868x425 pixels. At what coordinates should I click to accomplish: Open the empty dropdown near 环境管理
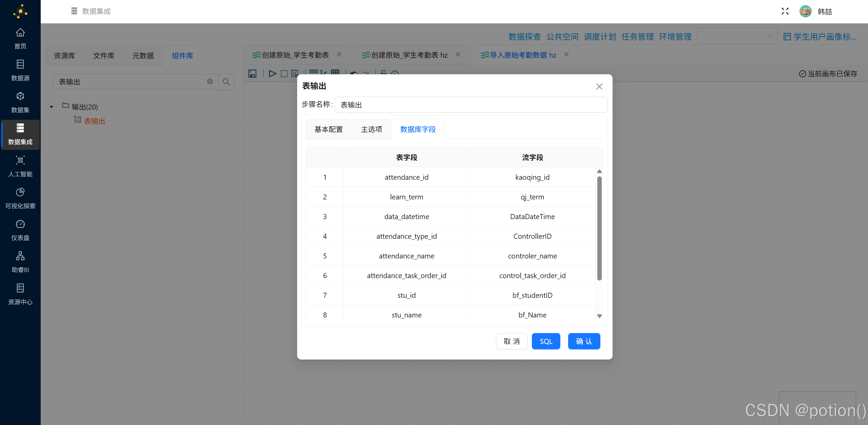click(737, 36)
